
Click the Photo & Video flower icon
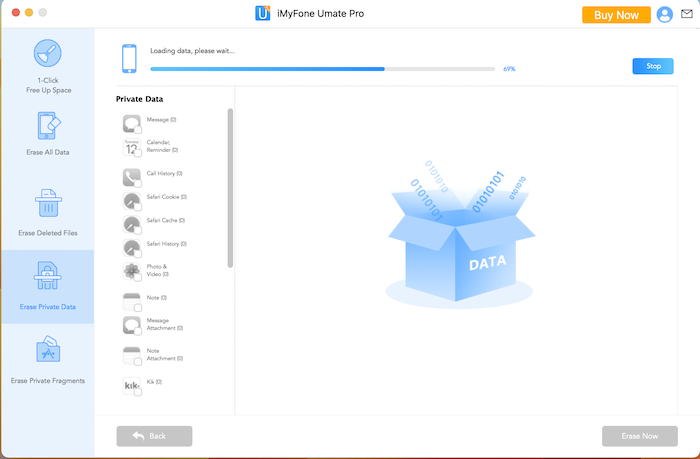(131, 271)
